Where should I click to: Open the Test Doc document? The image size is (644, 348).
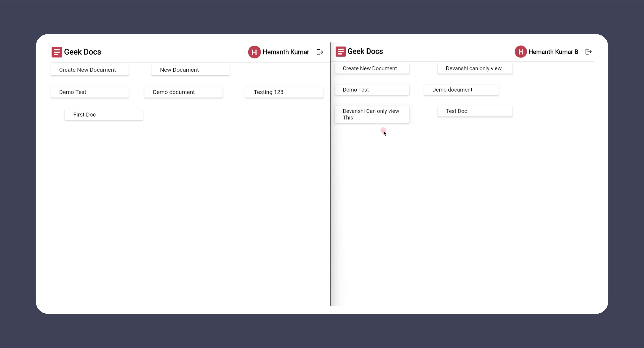475,111
